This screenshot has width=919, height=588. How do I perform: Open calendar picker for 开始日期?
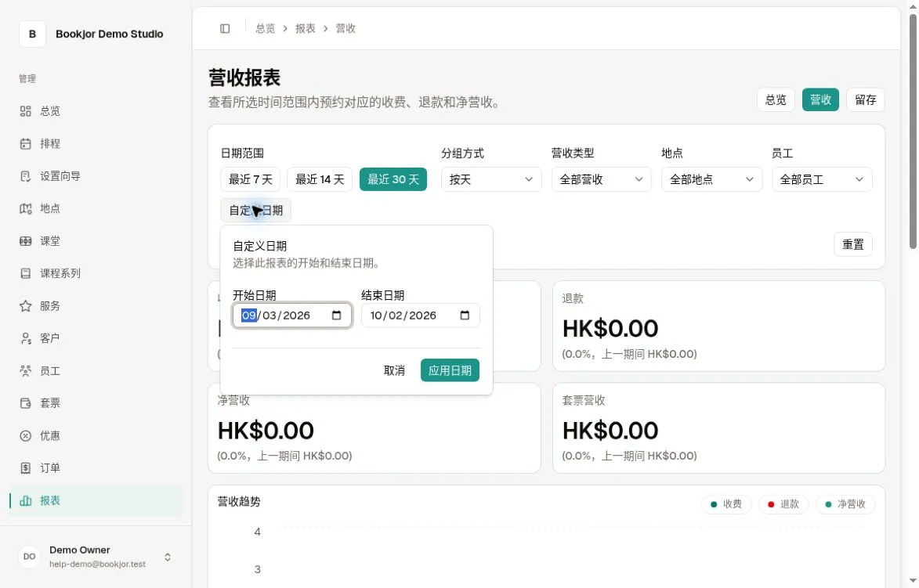tap(336, 316)
